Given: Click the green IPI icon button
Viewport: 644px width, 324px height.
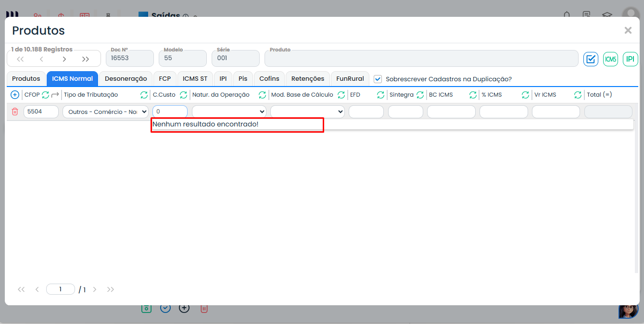Looking at the screenshot, I should point(630,59).
